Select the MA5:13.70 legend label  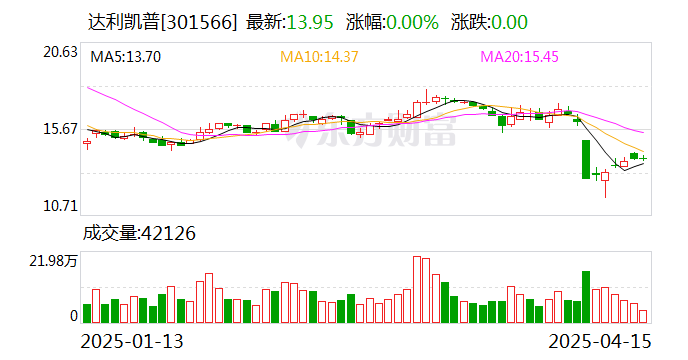coord(125,57)
